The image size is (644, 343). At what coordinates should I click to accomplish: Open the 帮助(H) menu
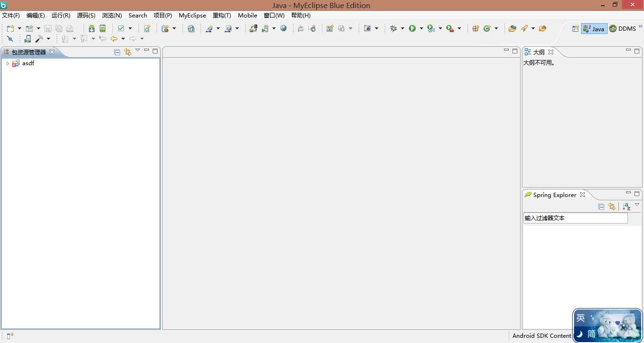point(301,16)
